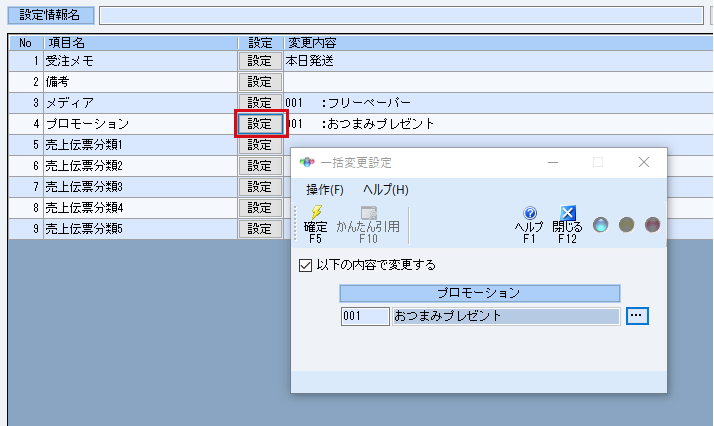Select the メディア item name cell
The height and width of the screenshot is (426, 714).
[140, 103]
